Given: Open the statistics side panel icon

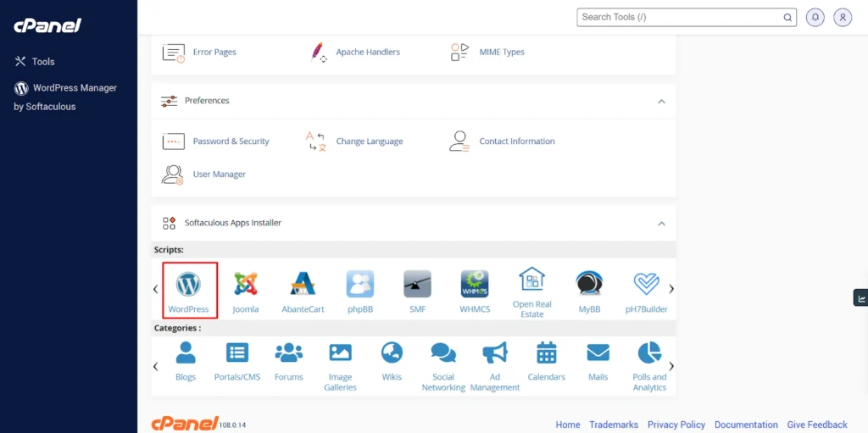Looking at the screenshot, I should click(861, 298).
